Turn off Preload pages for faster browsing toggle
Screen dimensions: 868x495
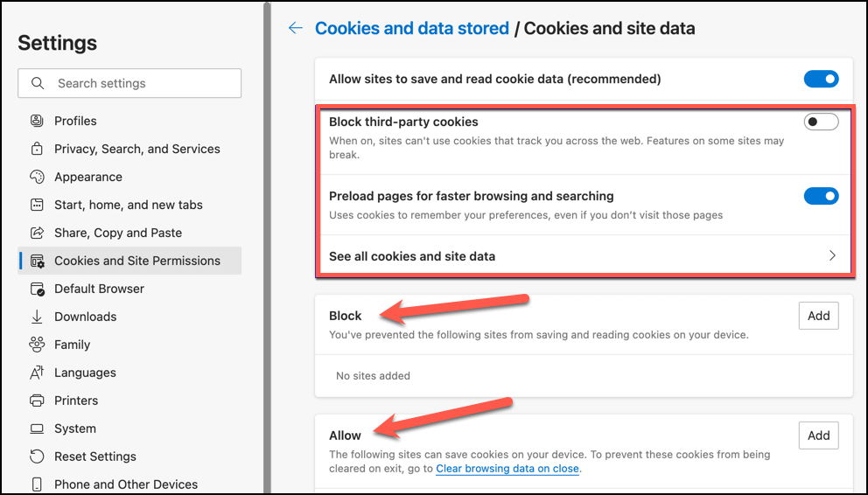821,196
